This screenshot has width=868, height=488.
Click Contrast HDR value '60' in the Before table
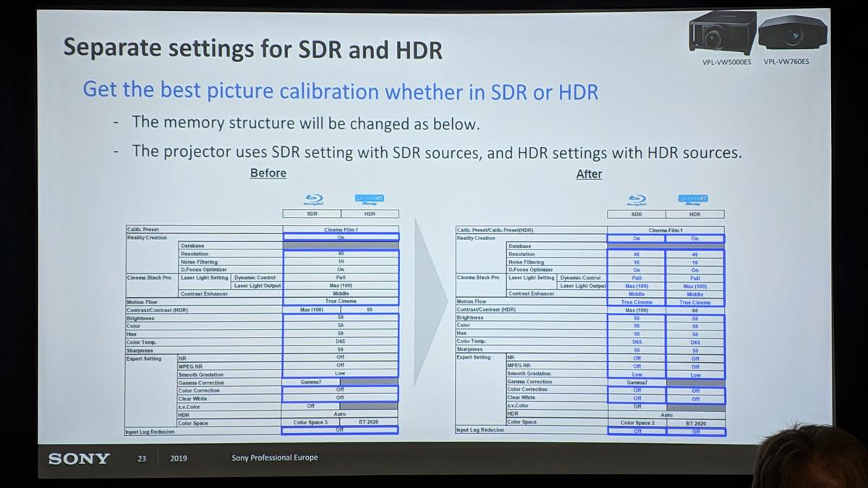370,309
